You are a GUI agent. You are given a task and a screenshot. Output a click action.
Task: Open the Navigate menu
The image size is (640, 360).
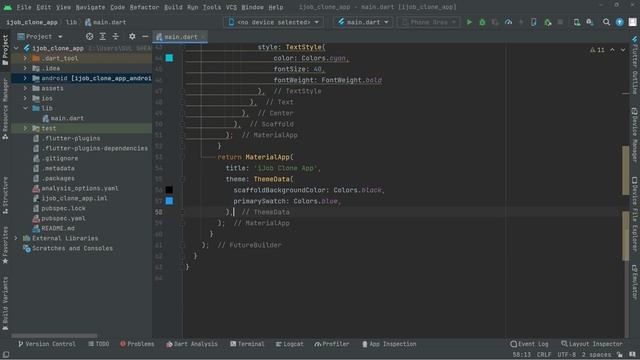[x=90, y=7]
